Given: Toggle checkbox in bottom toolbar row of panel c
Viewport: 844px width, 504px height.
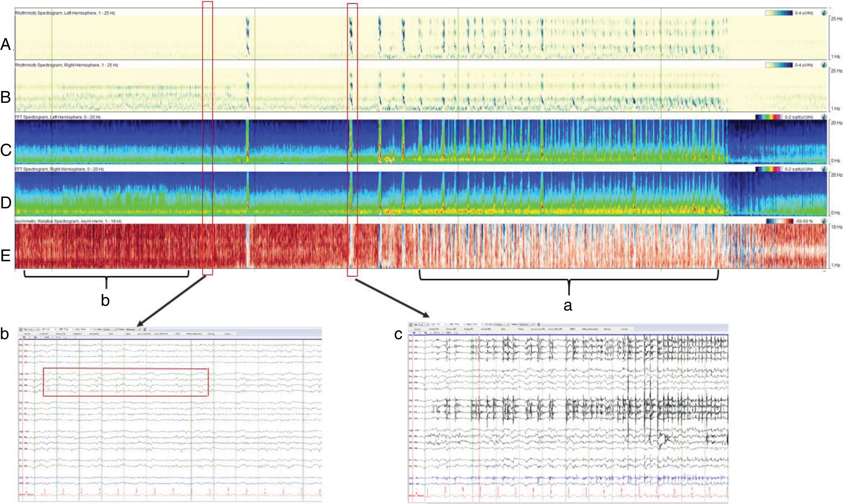Looking at the screenshot, I should (456, 333).
